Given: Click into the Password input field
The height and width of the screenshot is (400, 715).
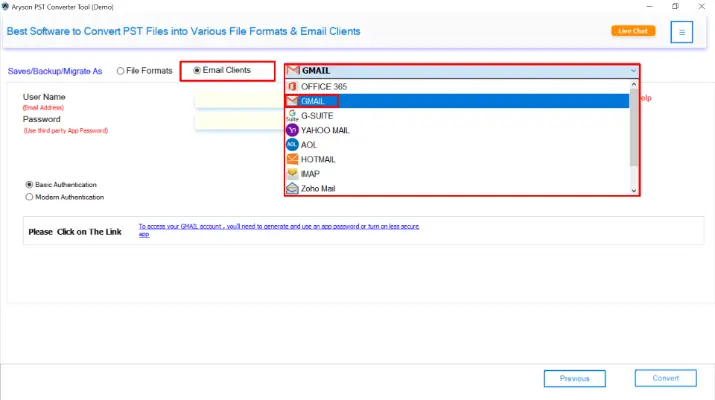Looking at the screenshot, I should tap(240, 122).
